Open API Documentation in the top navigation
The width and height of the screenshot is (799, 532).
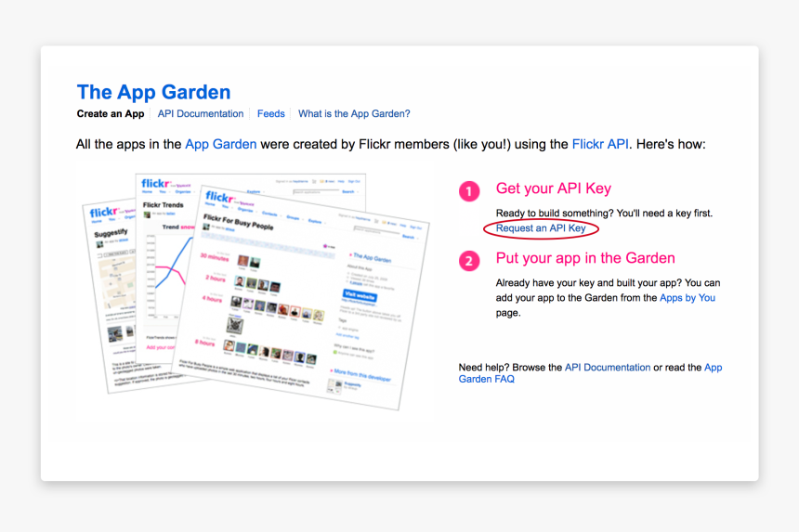201,114
